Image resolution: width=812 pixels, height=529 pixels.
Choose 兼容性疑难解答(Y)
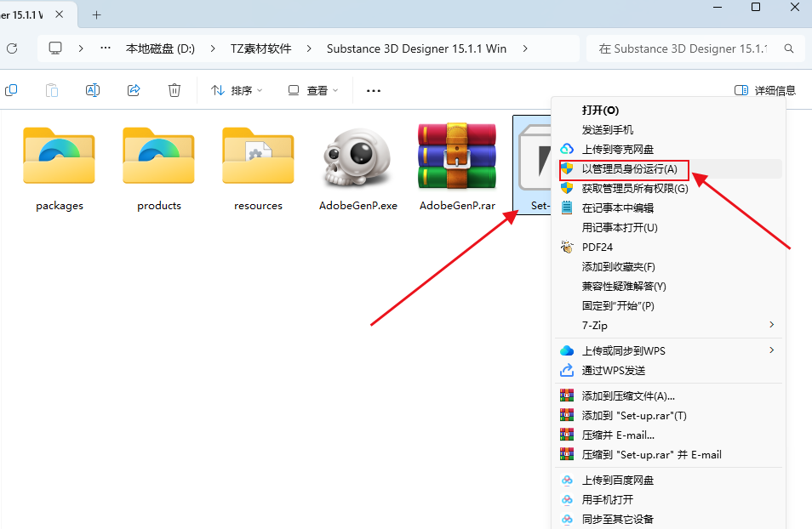pos(668,287)
